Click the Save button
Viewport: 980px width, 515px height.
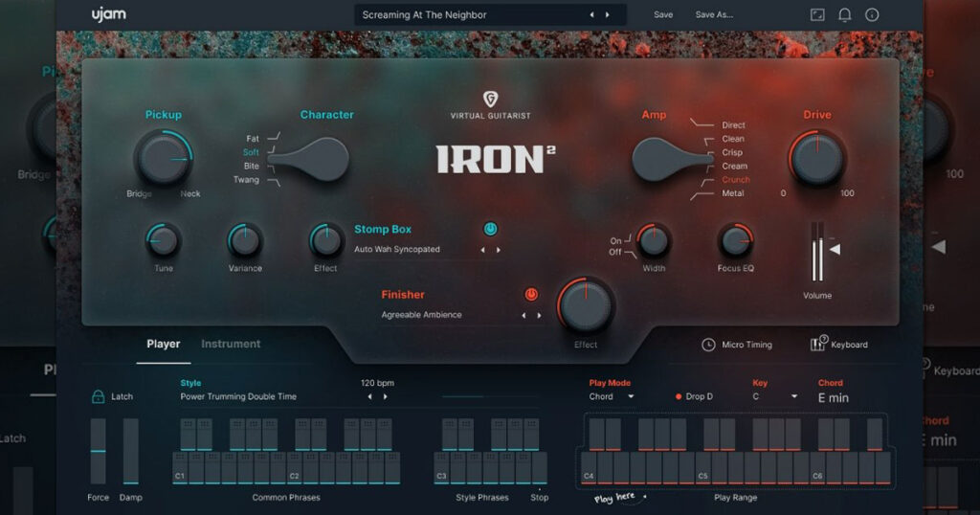(x=663, y=14)
